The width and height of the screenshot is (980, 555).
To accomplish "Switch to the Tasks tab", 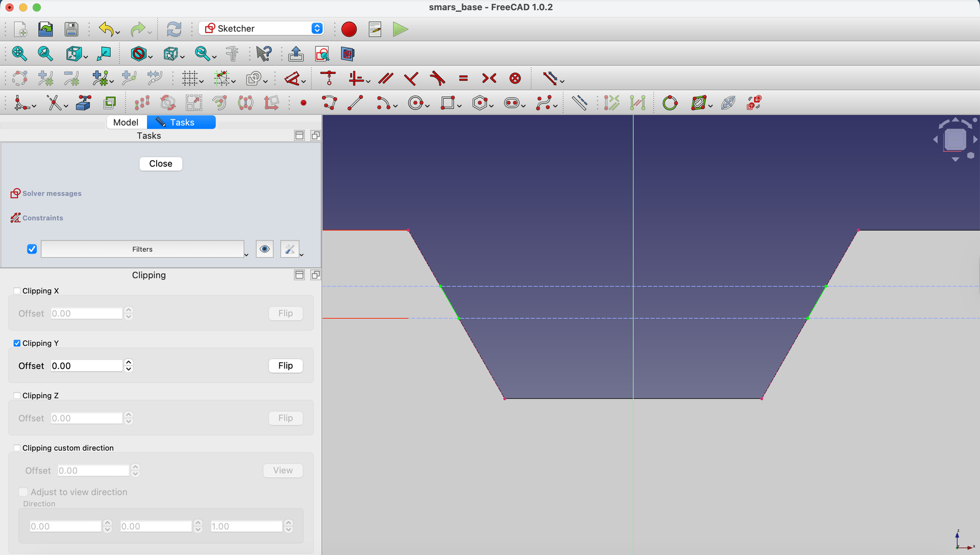I will [181, 122].
